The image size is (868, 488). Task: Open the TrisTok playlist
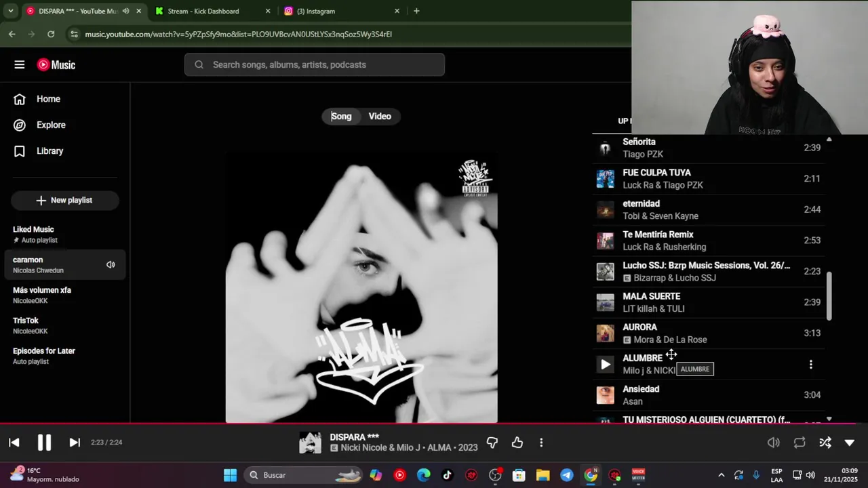pos(64,326)
